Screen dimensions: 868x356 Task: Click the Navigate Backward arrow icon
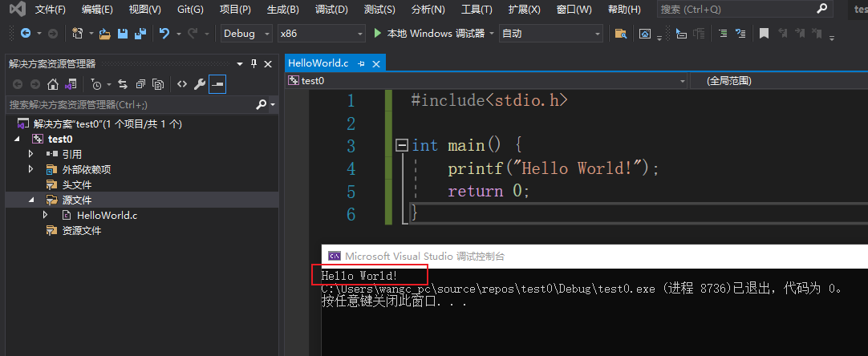click(26, 33)
